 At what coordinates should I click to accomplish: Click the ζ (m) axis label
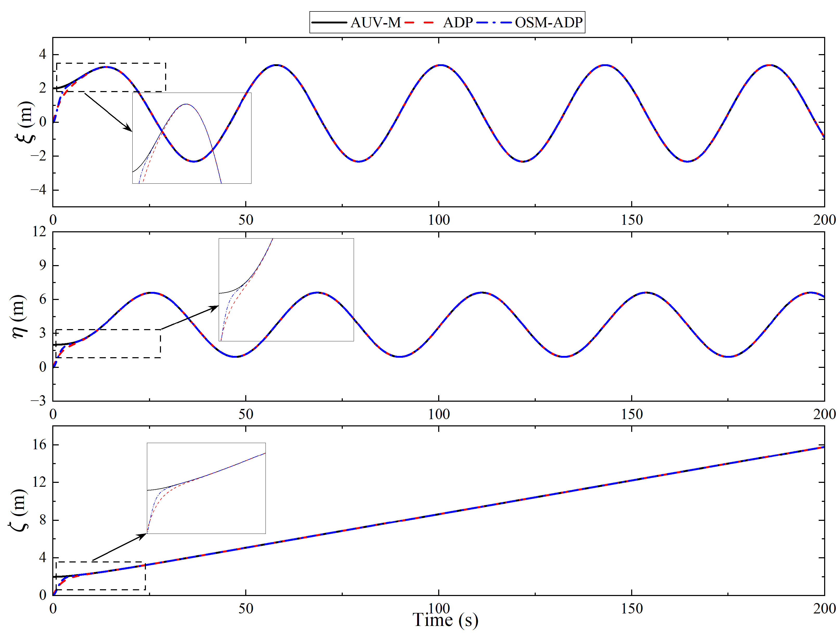tap(18, 510)
